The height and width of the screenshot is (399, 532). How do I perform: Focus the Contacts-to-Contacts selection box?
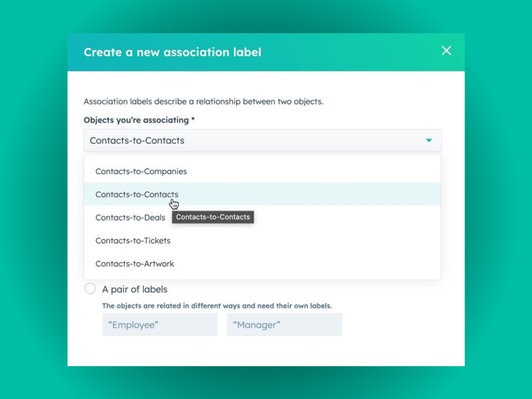coord(262,140)
